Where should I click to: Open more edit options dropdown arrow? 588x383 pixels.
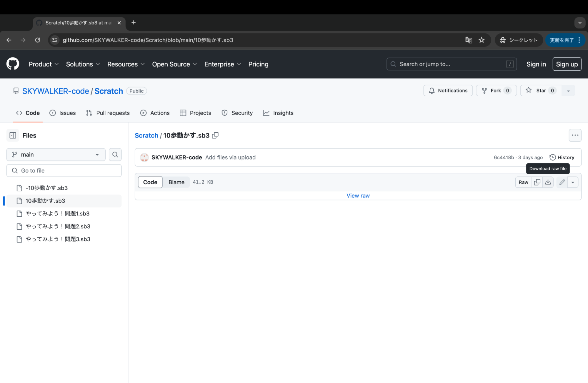point(573,182)
